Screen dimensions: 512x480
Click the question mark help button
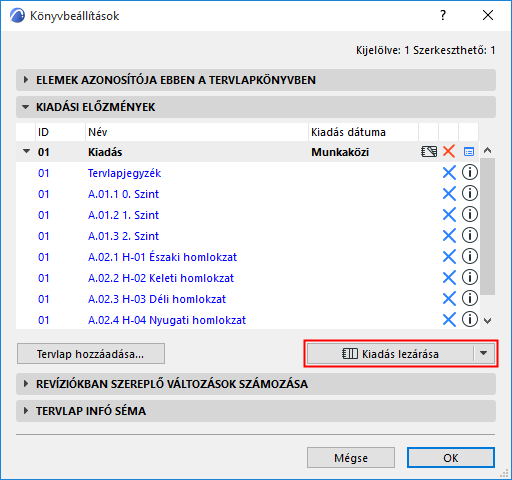coord(443,15)
